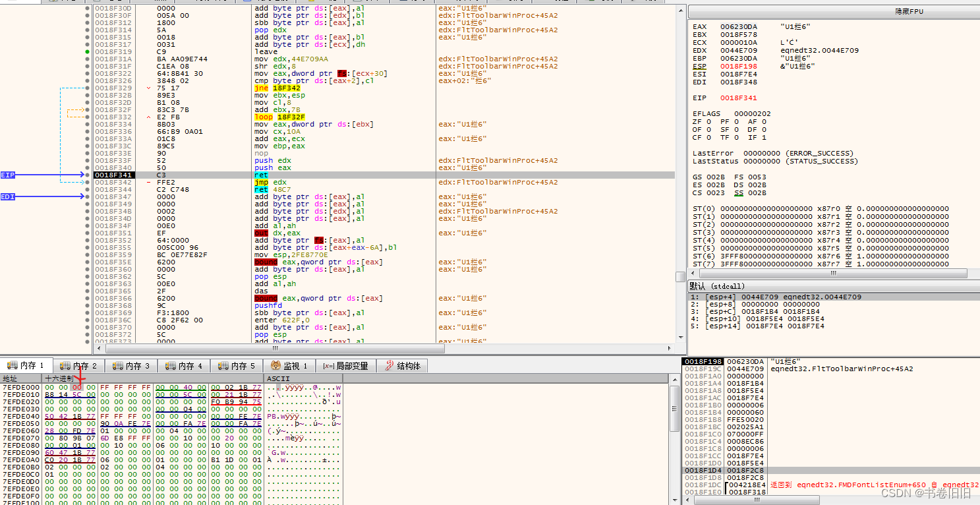Select the EDX register value 0044E709
This screenshot has height=505, width=980.
pos(738,50)
